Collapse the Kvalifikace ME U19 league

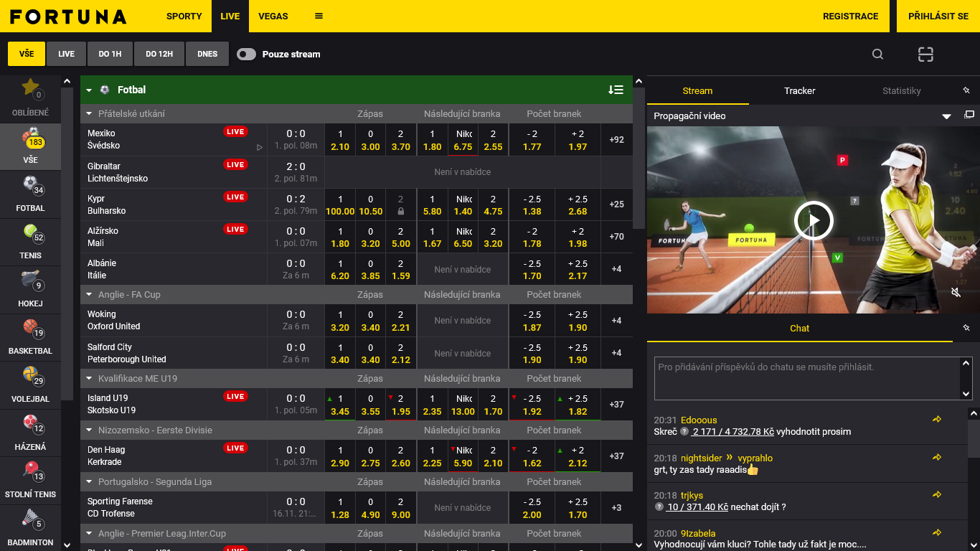point(90,379)
